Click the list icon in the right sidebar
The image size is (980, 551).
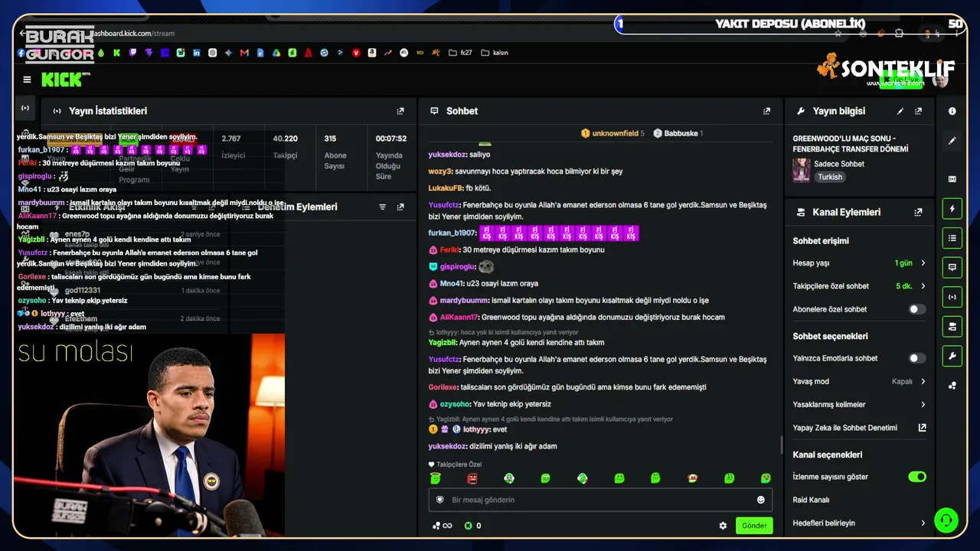tap(952, 238)
